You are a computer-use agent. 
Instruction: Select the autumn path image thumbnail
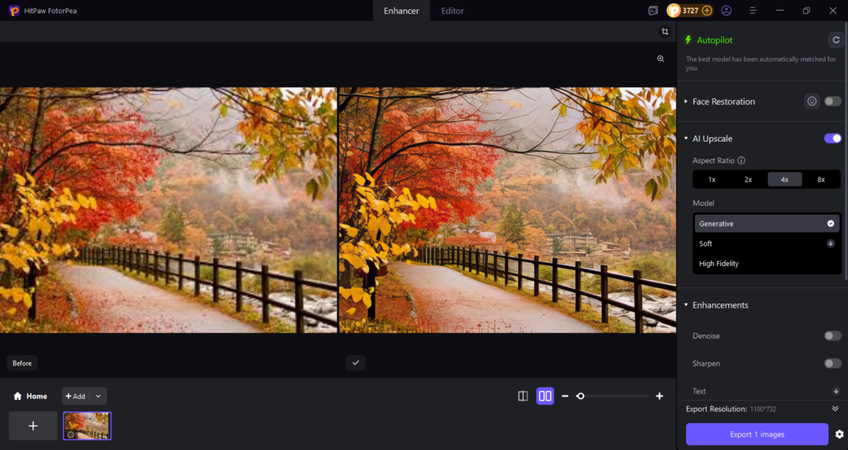[87, 426]
